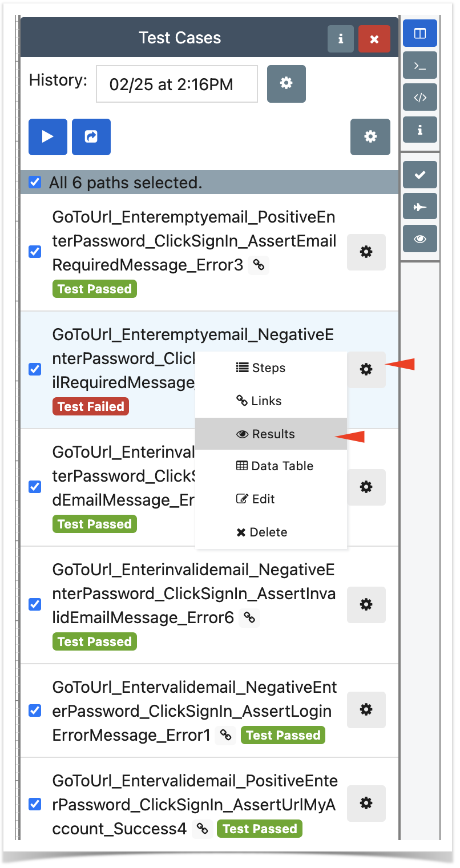Open gear menu for AssertInvalidEmailMessage_Error6 test
The width and height of the screenshot is (460, 868).
[x=366, y=604]
